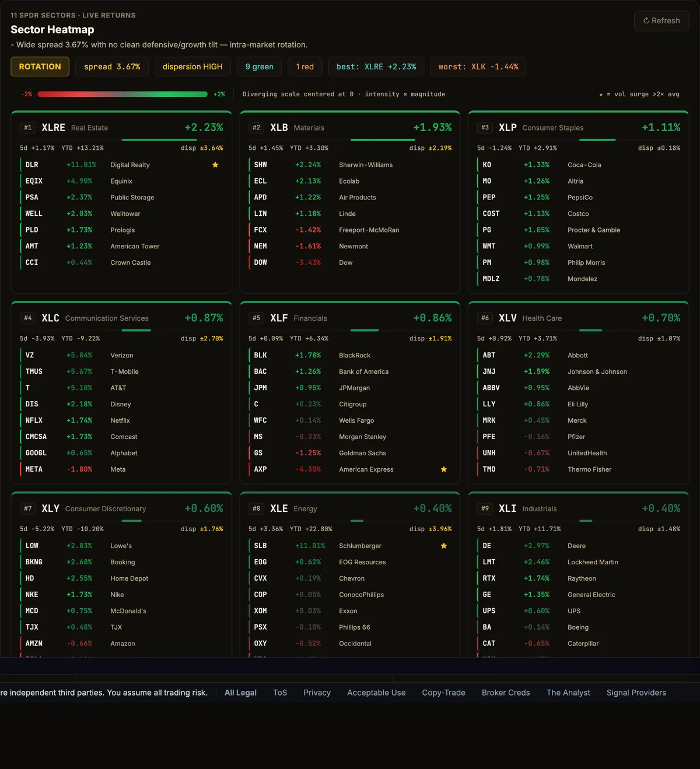Image resolution: width=700 pixels, height=769 pixels.
Task: Click the vol surge star on DLR row
Action: coord(215,165)
